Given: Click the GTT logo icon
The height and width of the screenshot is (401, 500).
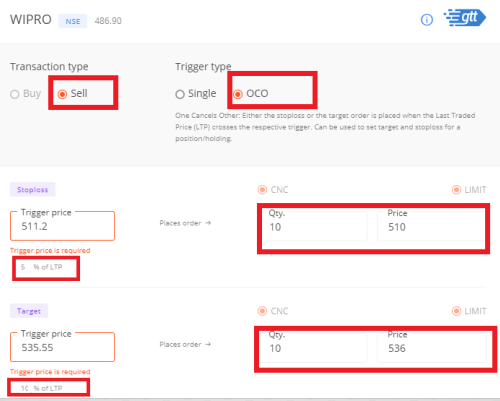Looking at the screenshot, I should [465, 18].
